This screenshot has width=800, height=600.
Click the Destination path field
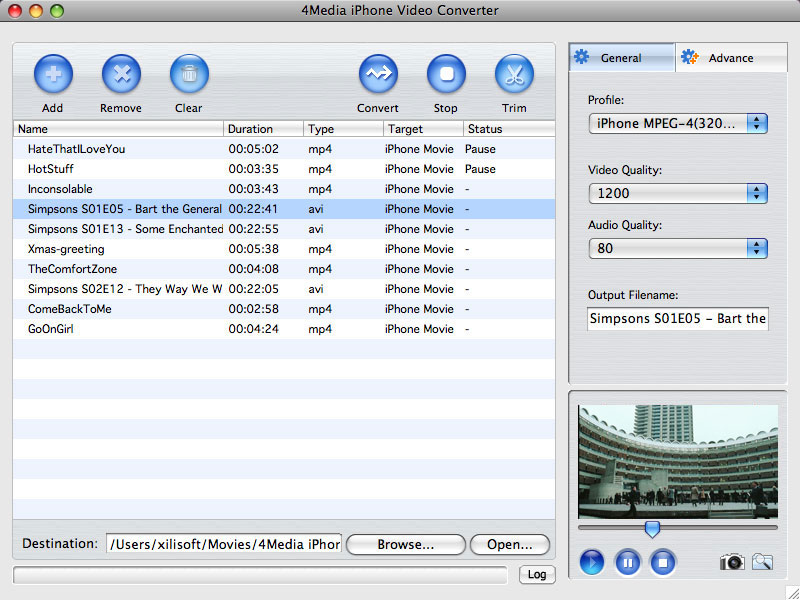(224, 544)
